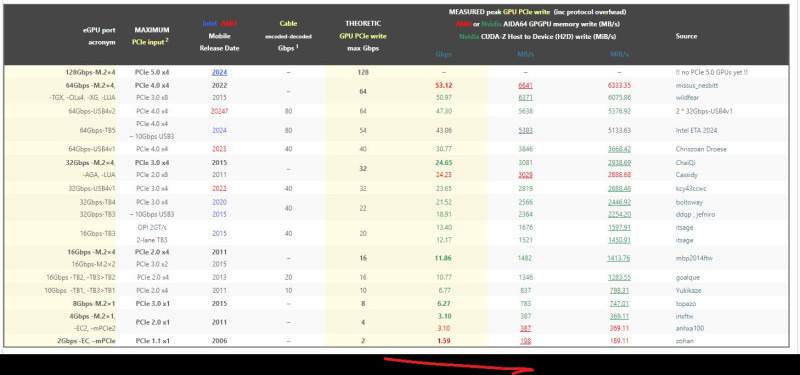Screen dimensions: 800x375
Task: Select the 5376.92 MiB/s value
Action: coord(619,111)
